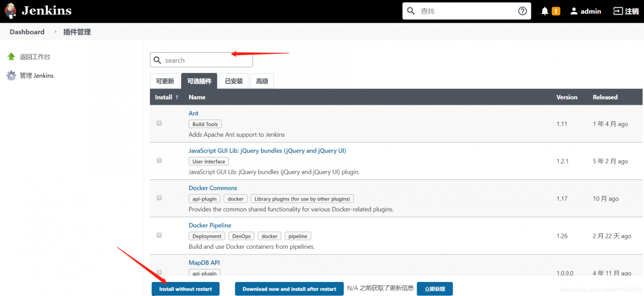Focus the plugin search input field
The height and width of the screenshot is (296, 644).
201,60
